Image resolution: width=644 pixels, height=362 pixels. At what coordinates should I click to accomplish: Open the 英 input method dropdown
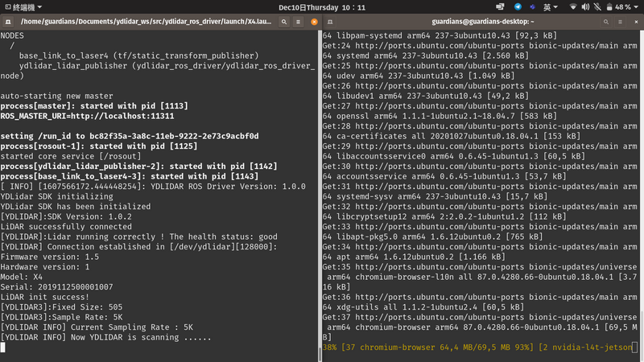[551, 7]
